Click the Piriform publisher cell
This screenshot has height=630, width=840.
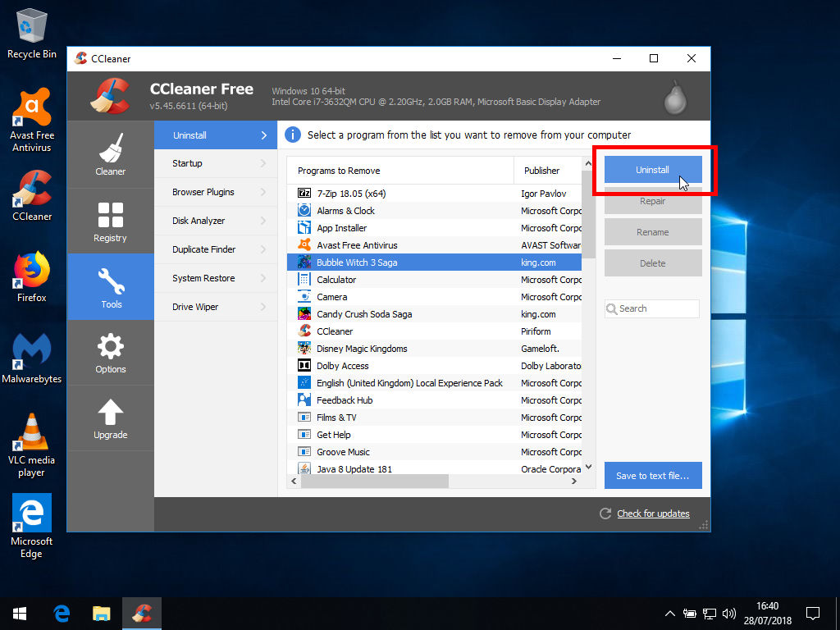536,331
